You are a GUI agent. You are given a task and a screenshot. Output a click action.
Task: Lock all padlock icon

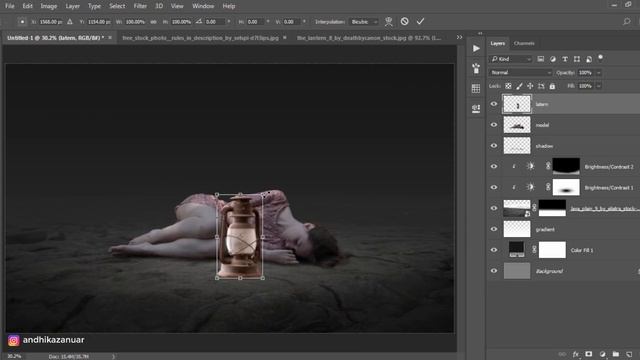(x=552, y=86)
